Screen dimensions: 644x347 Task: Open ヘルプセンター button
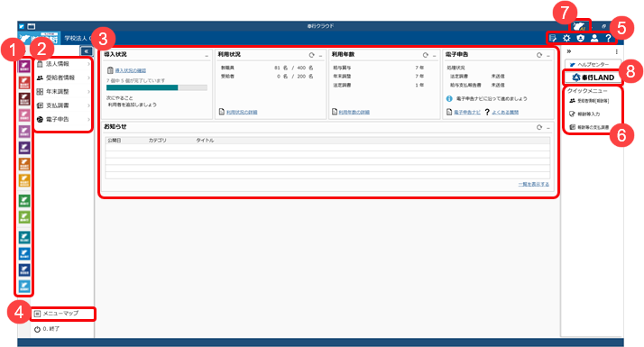coord(593,65)
